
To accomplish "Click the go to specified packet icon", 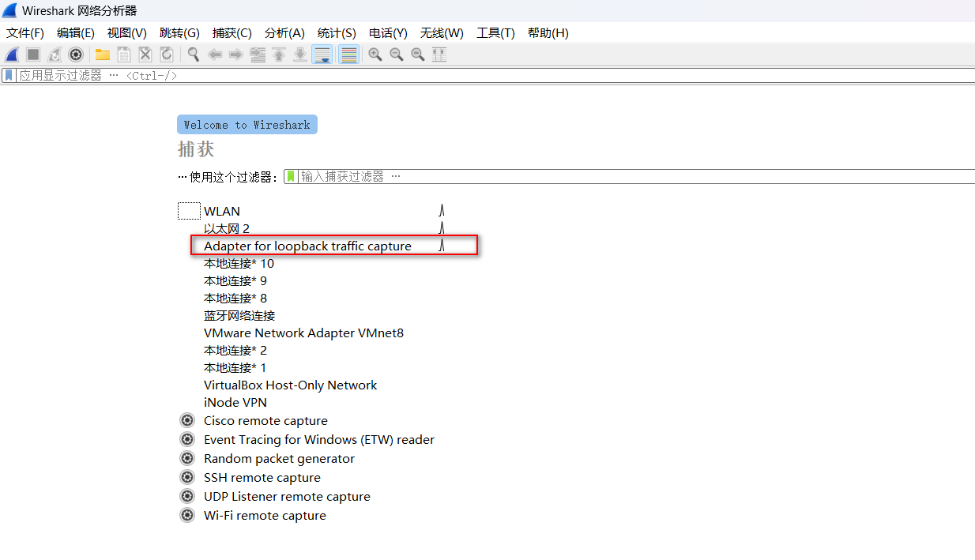I will (258, 54).
